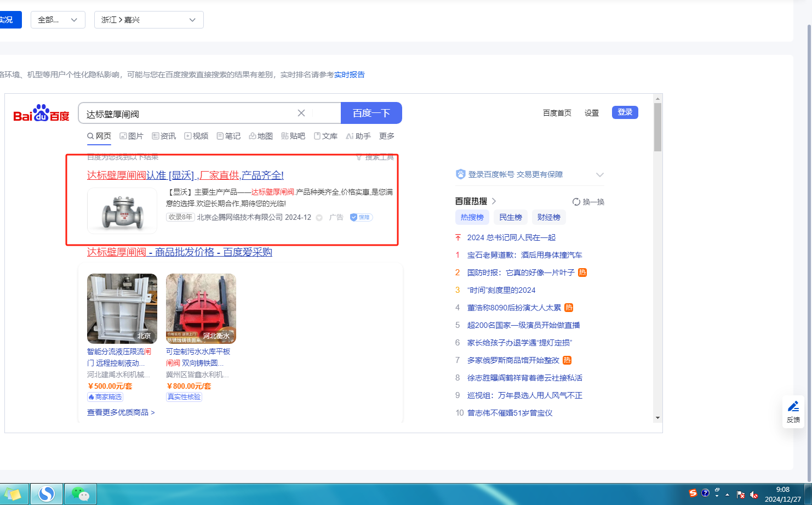
Task: Switch to the 图片 search tab
Action: coord(131,136)
